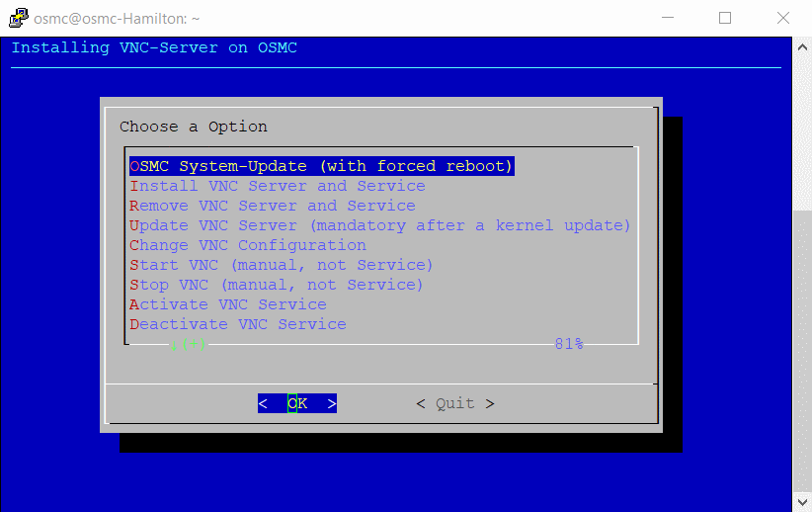Click the scroll down arrow of terminal
812x512 pixels.
(802, 502)
